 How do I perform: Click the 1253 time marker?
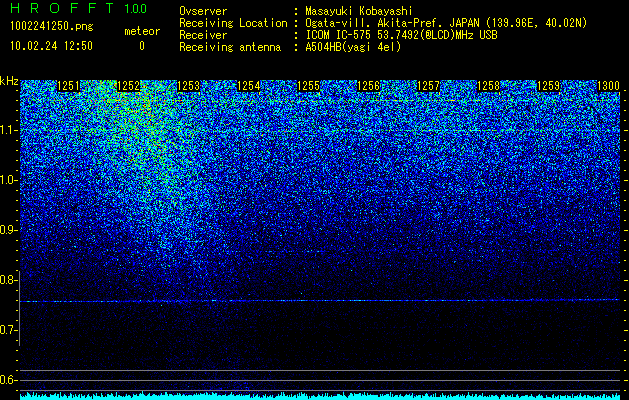click(x=189, y=86)
